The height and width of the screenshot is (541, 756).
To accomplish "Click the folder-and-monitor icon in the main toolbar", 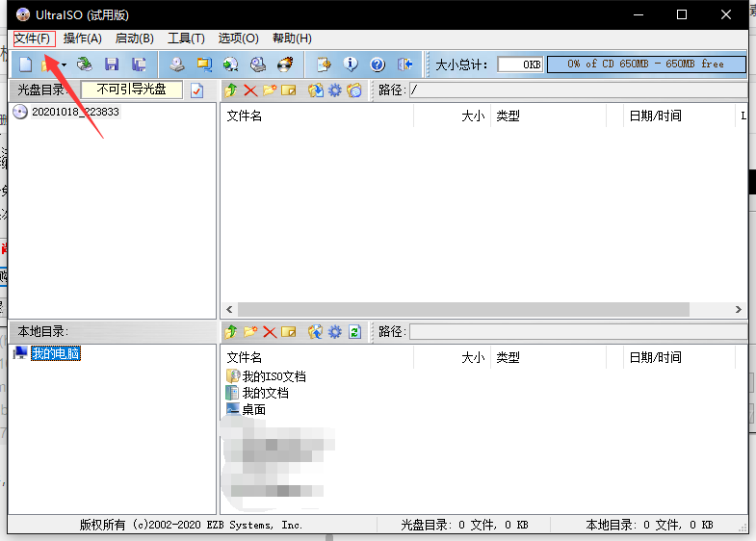I will (x=204, y=64).
